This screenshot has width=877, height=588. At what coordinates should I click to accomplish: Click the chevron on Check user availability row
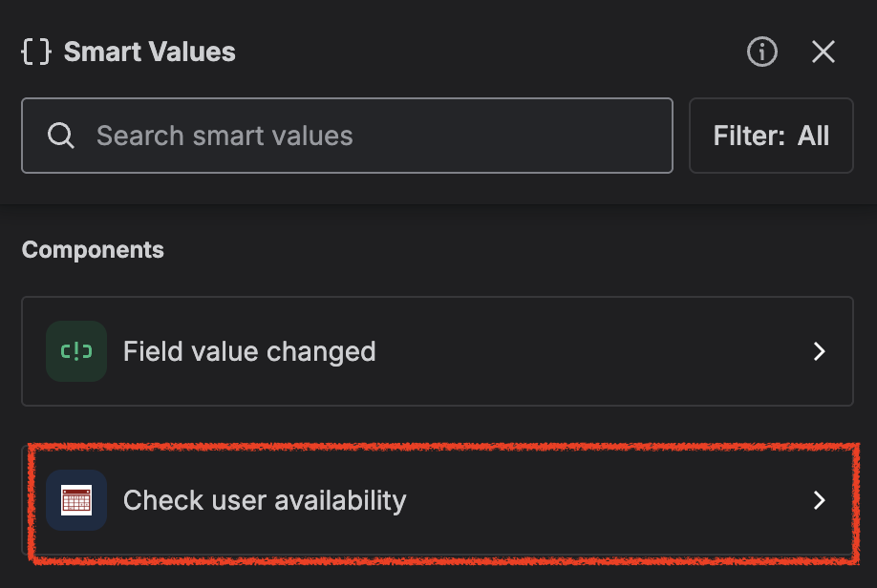(819, 500)
